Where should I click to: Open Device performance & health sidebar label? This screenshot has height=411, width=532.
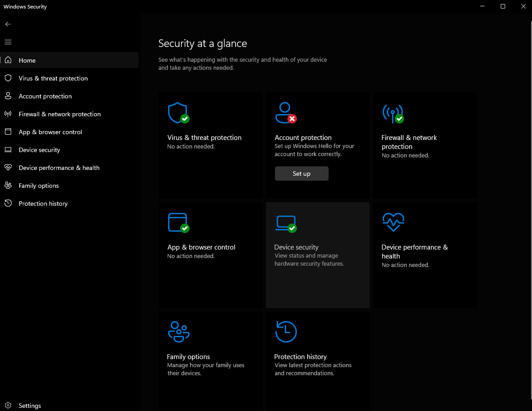(59, 168)
